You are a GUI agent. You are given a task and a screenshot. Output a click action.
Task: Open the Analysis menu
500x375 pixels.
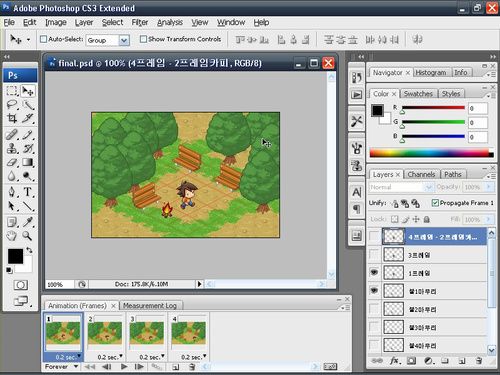170,22
